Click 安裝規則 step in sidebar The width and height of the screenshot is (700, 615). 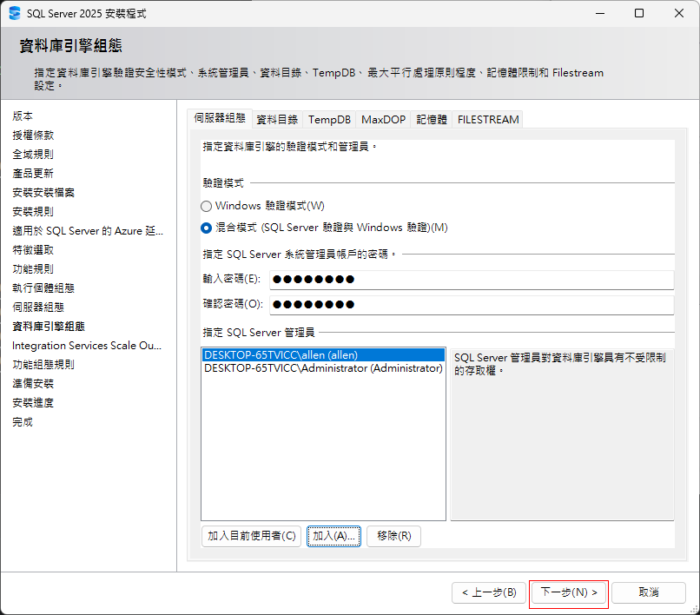tap(33, 212)
